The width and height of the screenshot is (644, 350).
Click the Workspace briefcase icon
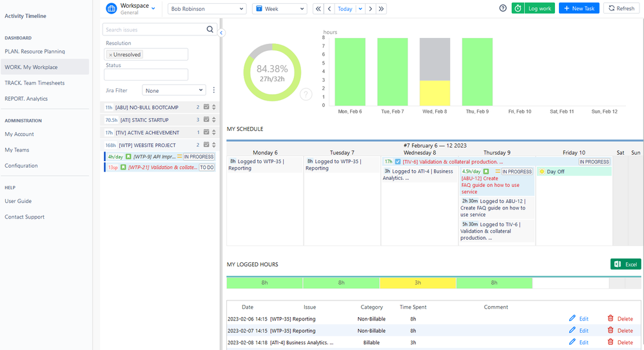(112, 8)
